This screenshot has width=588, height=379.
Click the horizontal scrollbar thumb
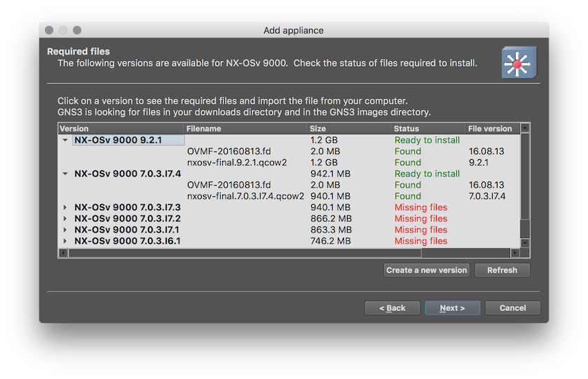pyautogui.click(x=245, y=253)
